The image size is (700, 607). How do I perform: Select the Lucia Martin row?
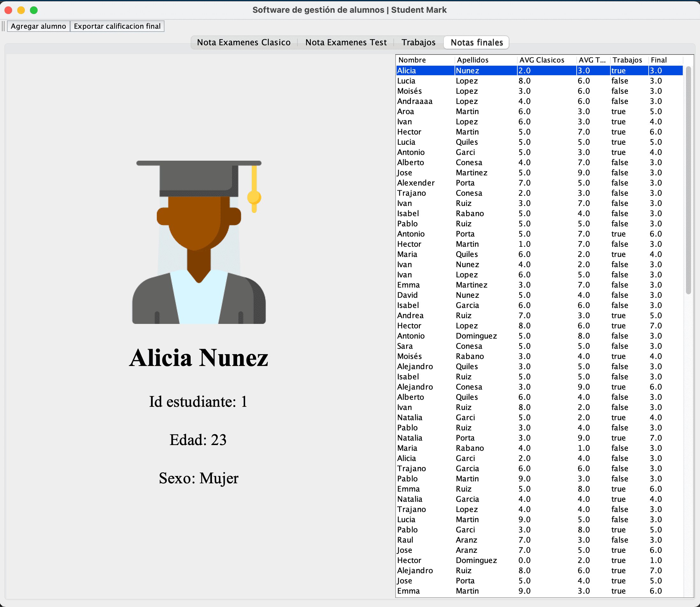click(x=539, y=520)
